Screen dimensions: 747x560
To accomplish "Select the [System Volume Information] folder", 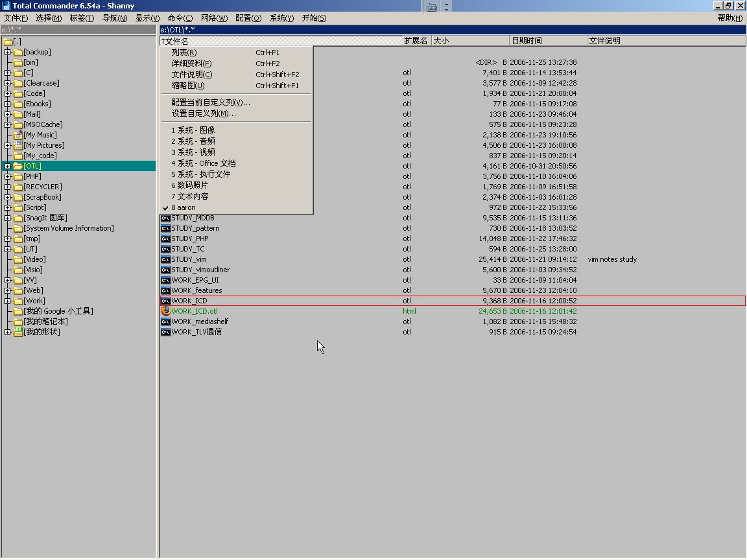I will [69, 229].
